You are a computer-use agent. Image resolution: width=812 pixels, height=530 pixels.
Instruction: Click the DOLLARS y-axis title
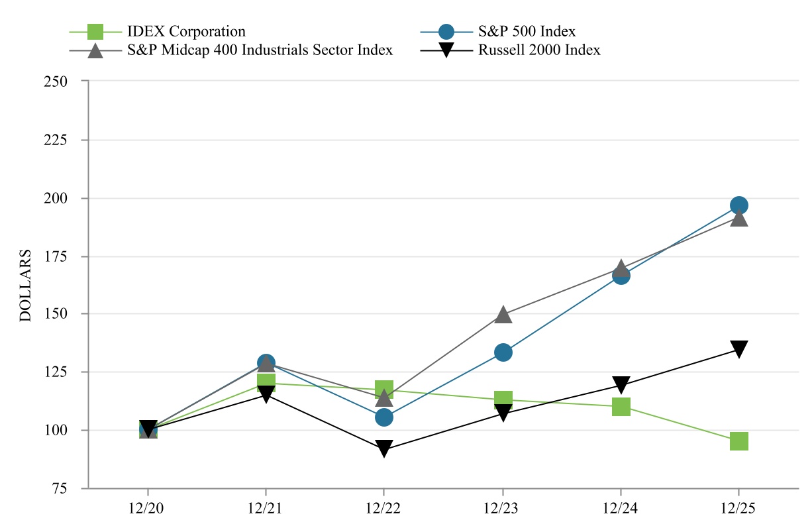[x=25, y=286]
